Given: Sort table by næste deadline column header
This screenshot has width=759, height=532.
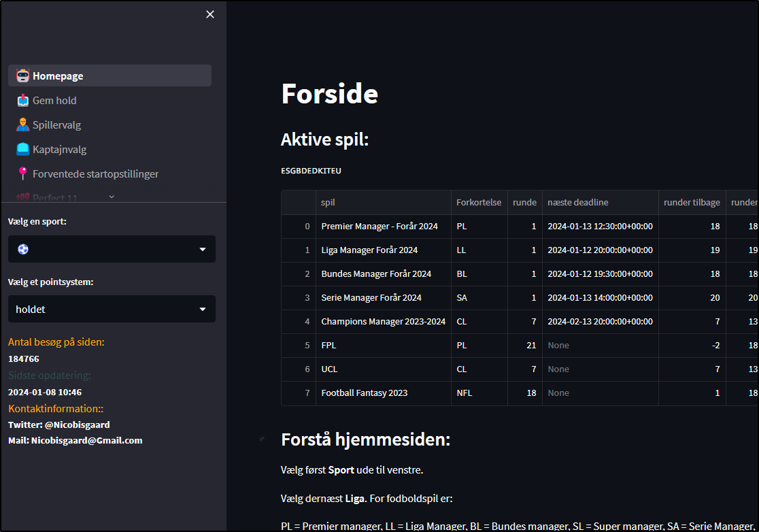Looking at the screenshot, I should tap(601, 202).
